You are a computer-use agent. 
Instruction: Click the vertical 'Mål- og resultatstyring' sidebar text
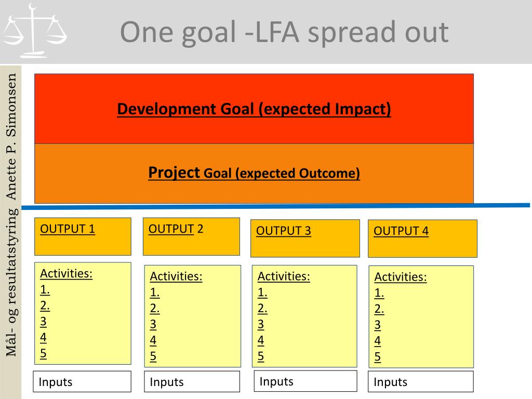pos(11,282)
